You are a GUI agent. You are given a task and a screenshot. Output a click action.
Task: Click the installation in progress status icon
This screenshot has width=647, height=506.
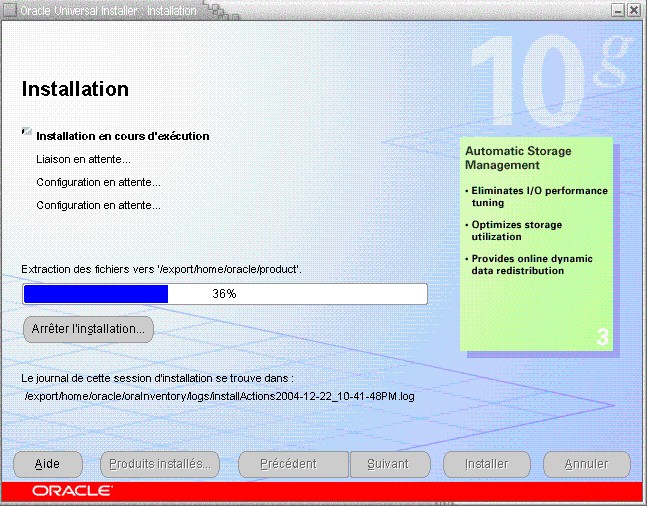pyautogui.click(x=27, y=133)
